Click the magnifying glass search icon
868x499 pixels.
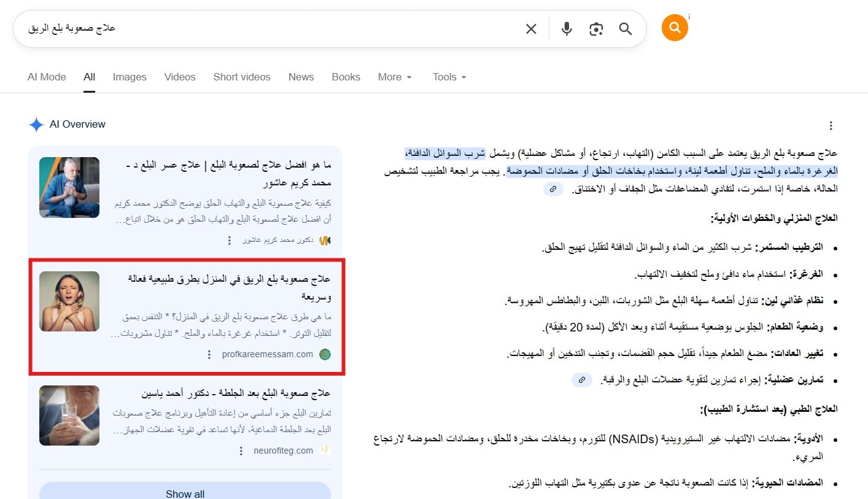pyautogui.click(x=625, y=29)
